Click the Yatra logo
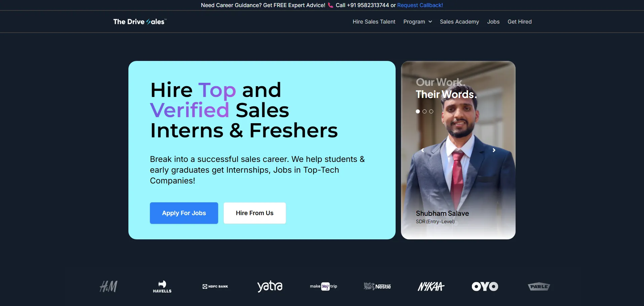644x306 pixels. point(270,286)
